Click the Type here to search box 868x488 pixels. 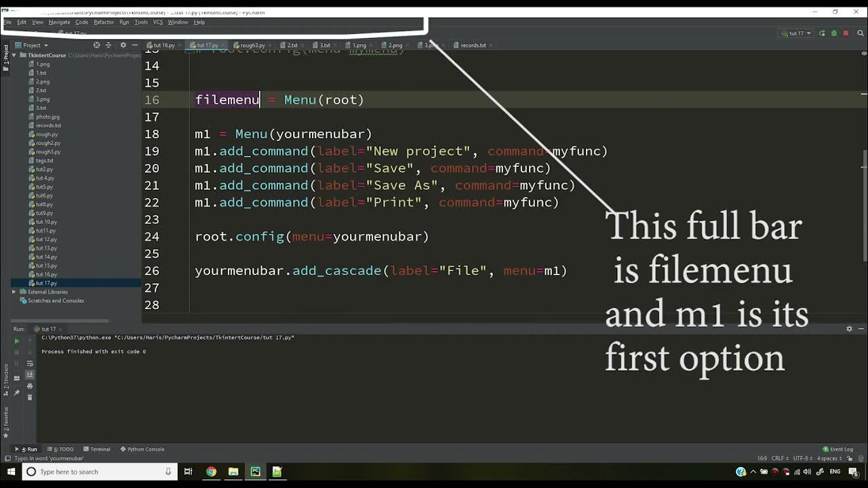pyautogui.click(x=100, y=472)
